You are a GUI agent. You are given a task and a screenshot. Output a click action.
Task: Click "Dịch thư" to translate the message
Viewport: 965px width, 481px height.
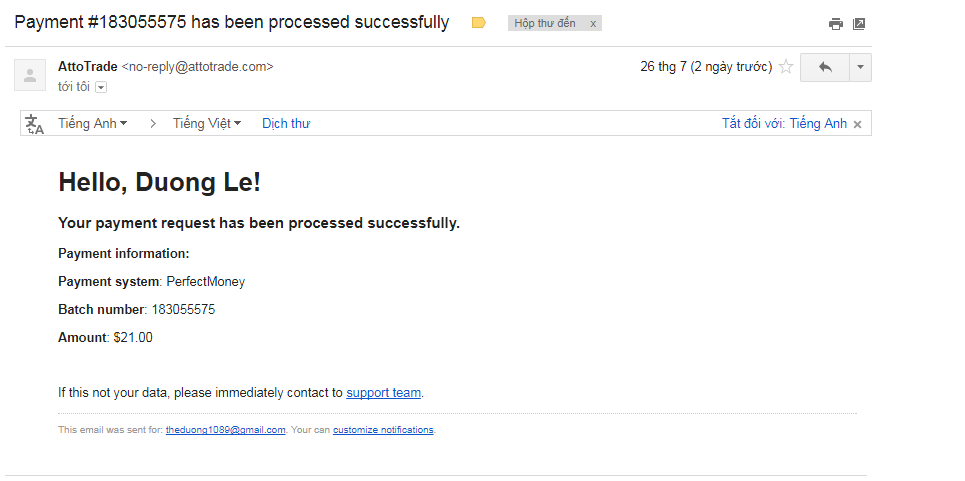[x=286, y=124]
